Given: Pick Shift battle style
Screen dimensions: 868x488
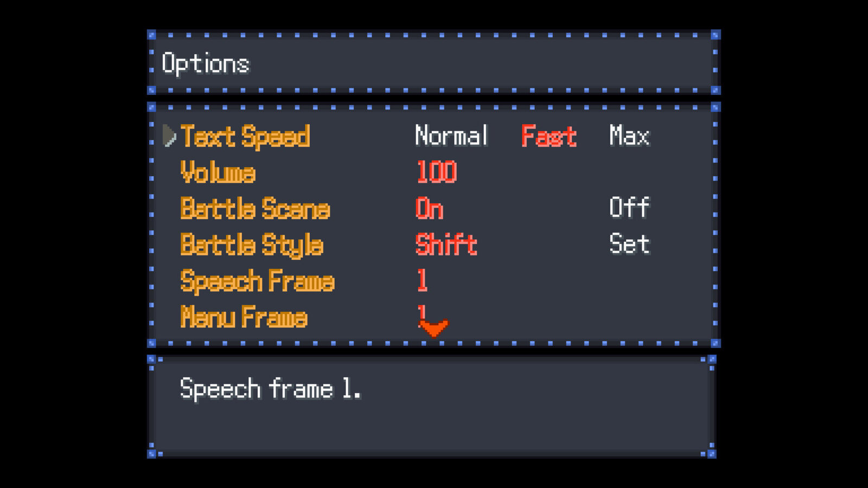Looking at the screenshot, I should [446, 245].
